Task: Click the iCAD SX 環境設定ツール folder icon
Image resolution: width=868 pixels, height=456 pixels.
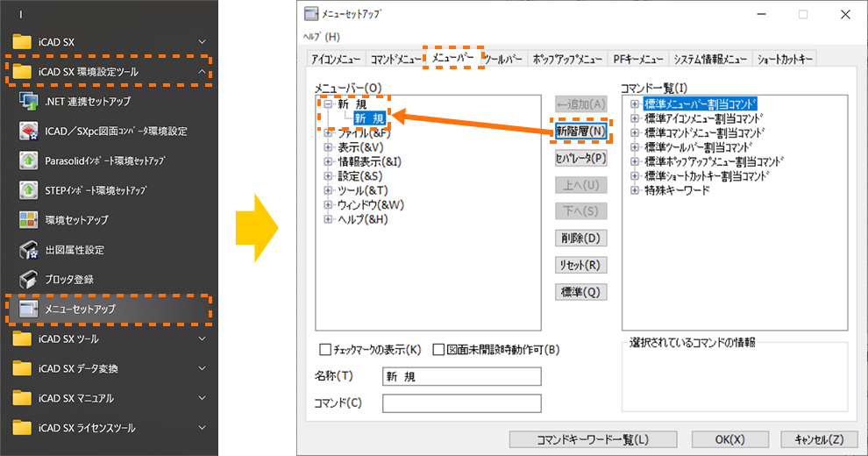Action: (22, 71)
